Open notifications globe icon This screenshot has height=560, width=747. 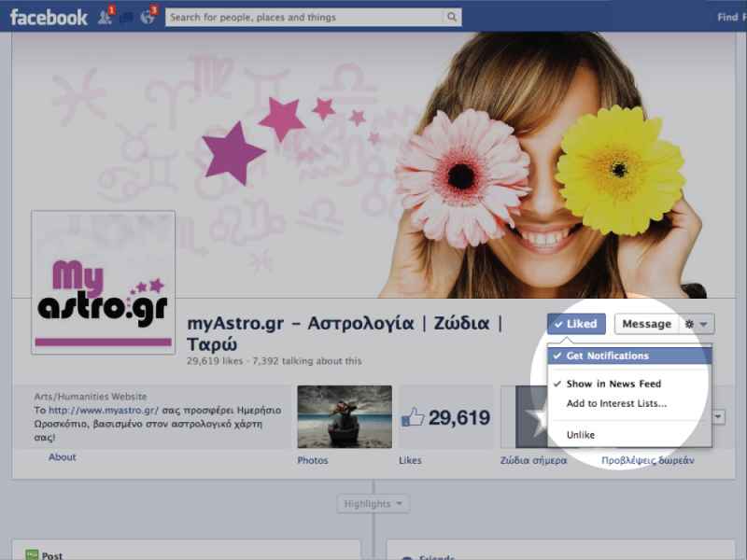[x=148, y=17]
